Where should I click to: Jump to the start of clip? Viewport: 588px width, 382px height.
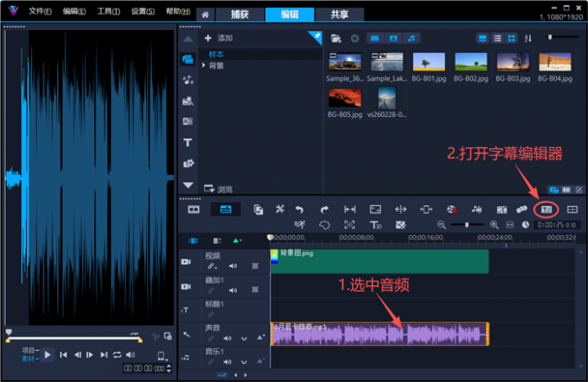coord(63,354)
